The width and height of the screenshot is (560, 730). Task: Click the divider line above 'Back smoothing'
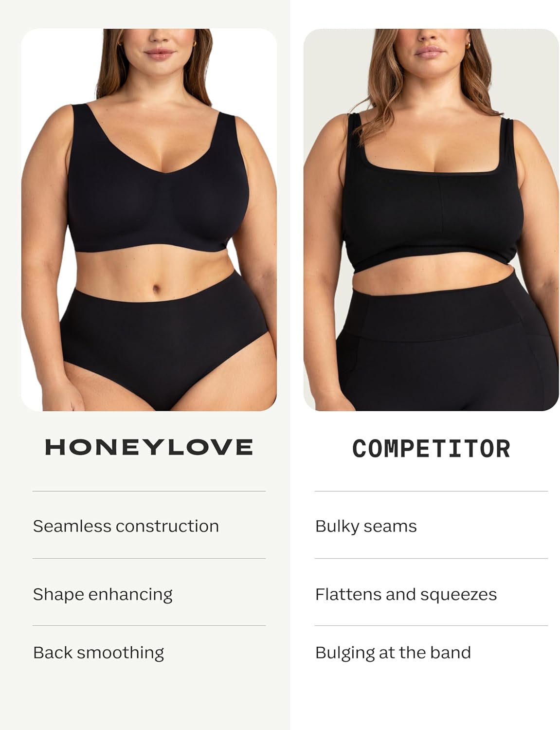[149, 625]
